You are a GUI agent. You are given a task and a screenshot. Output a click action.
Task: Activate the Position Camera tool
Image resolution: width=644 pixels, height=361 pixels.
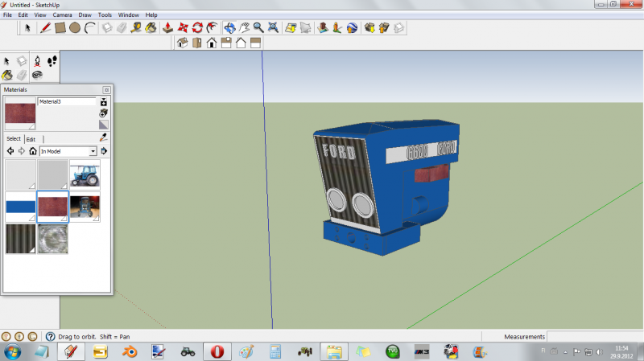[x=37, y=61]
